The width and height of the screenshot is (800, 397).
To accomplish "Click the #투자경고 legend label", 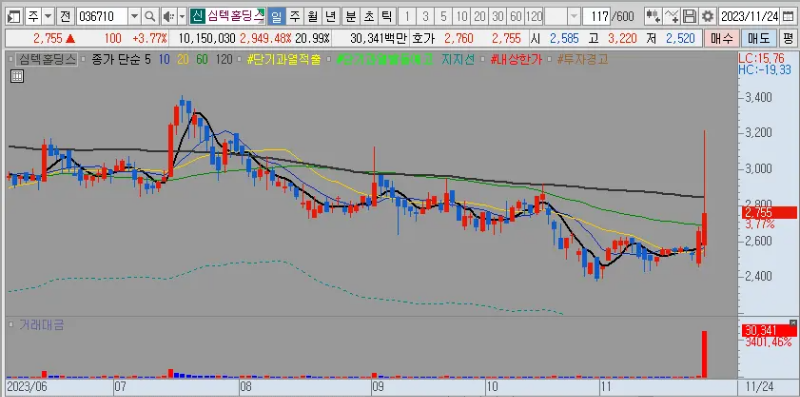I will point(582,59).
